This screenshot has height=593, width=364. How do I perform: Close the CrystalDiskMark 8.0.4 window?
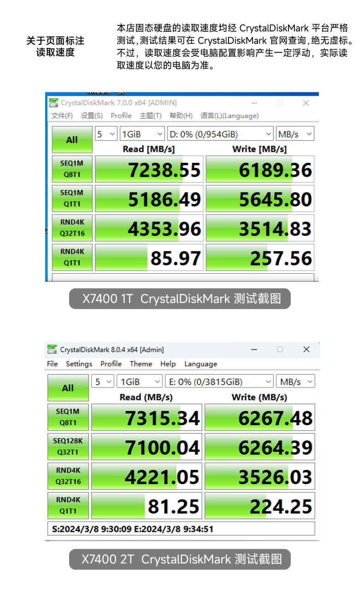pos(306,350)
